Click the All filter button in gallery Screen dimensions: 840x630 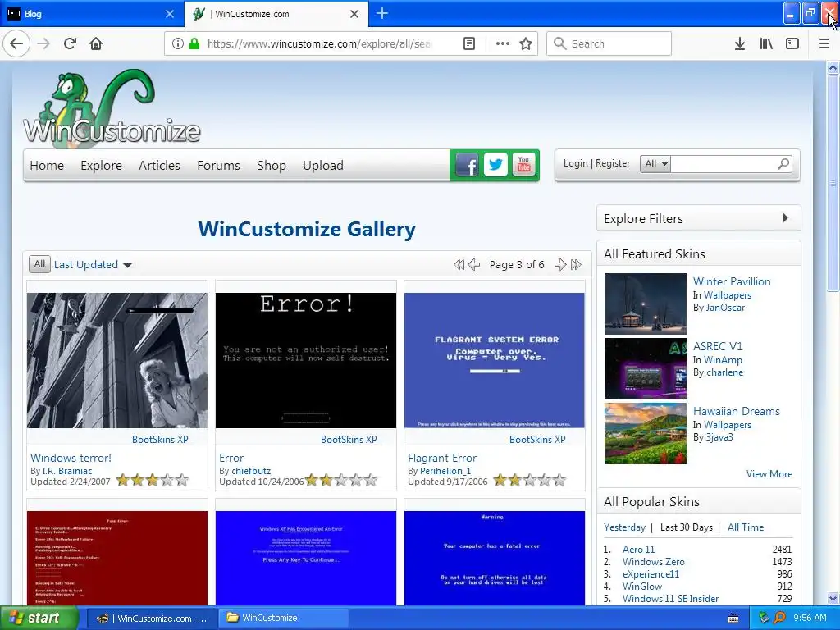[x=39, y=264]
